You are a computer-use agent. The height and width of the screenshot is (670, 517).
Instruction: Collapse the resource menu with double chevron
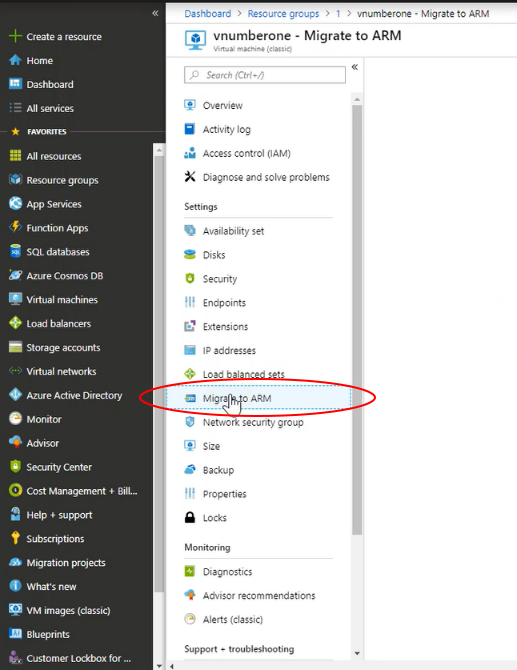pos(355,67)
